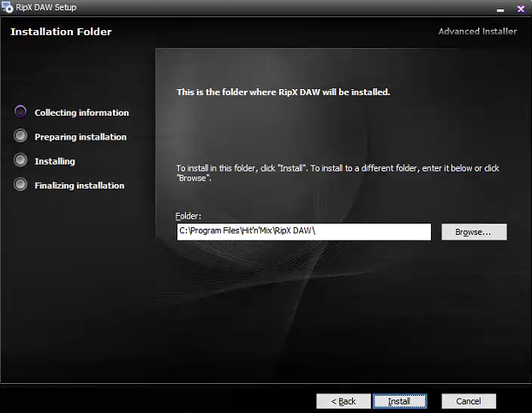Close the RipX DAW Setup window
532x413 pixels.
pos(520,7)
